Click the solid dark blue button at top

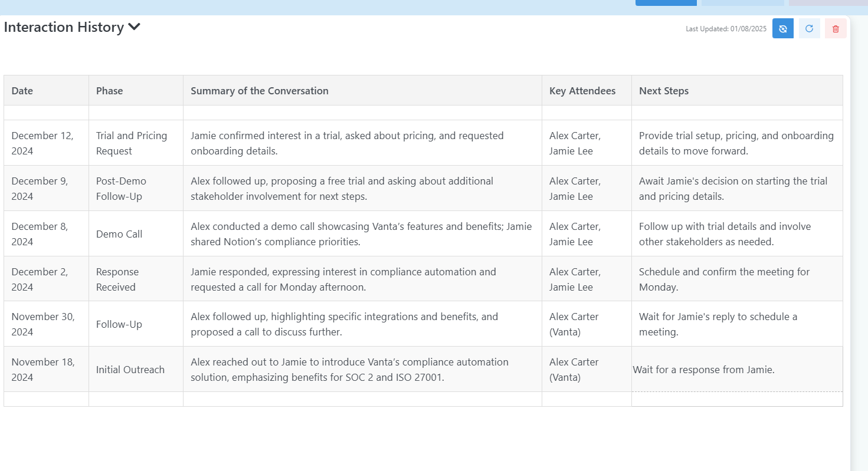pyautogui.click(x=666, y=2)
